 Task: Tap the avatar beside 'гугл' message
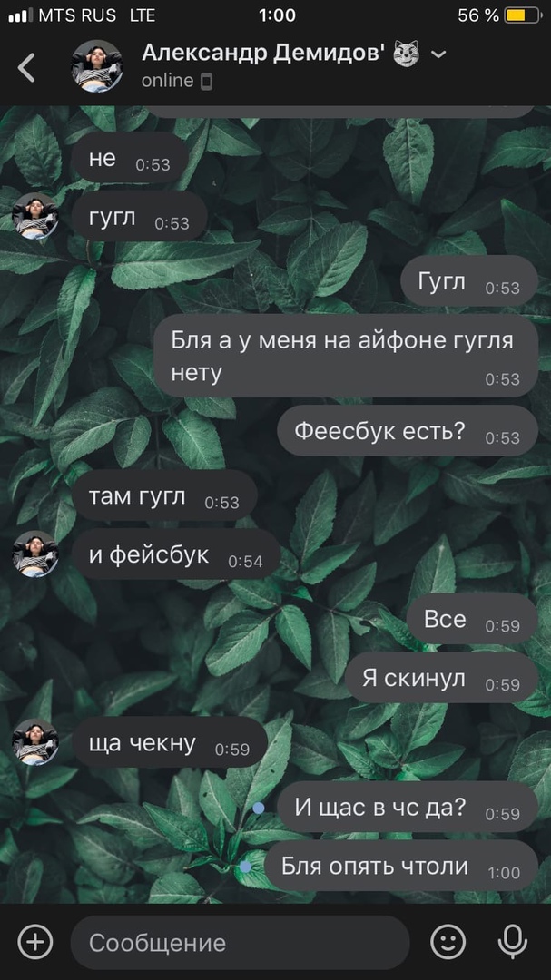(35, 216)
